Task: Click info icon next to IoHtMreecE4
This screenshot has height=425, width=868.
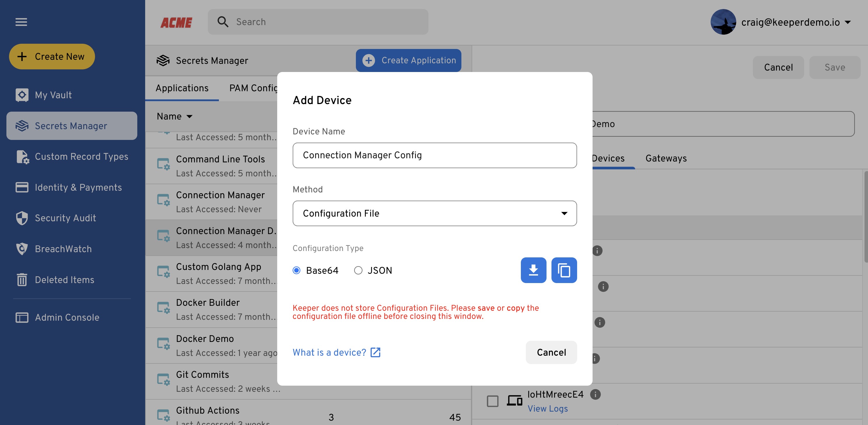Action: tap(595, 394)
